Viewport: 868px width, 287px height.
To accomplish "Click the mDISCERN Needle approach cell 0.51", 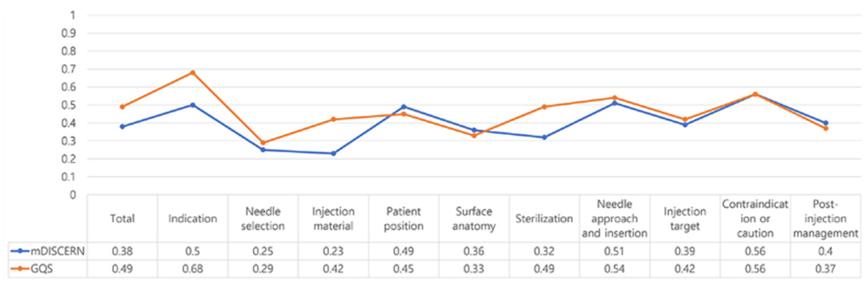I will coord(614,251).
